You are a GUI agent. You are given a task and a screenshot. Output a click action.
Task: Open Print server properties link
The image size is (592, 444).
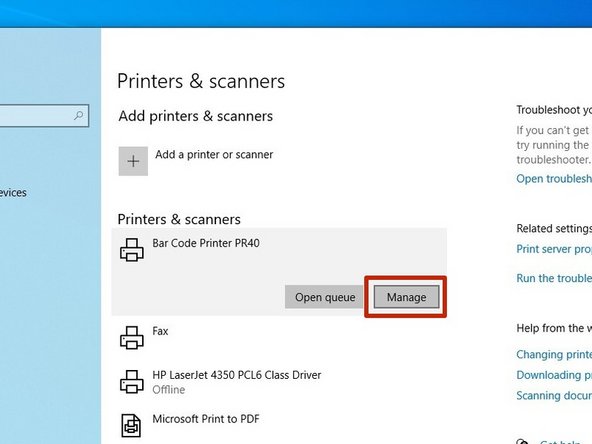(554, 249)
